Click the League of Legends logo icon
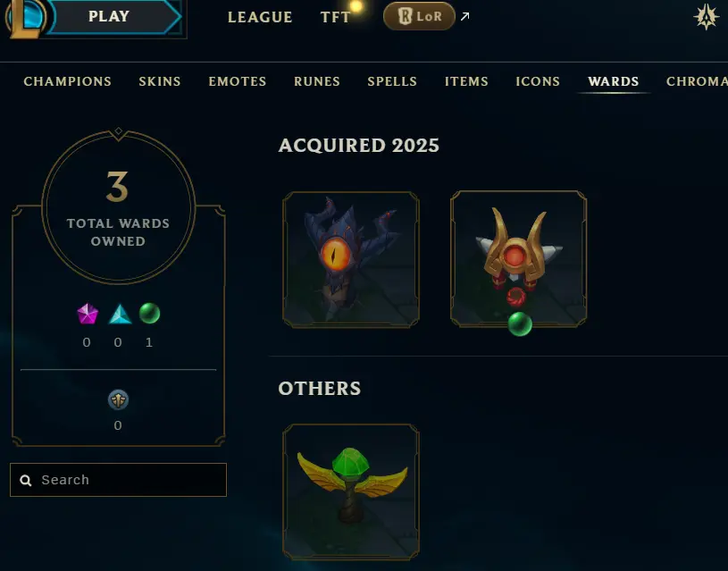 click(26, 18)
